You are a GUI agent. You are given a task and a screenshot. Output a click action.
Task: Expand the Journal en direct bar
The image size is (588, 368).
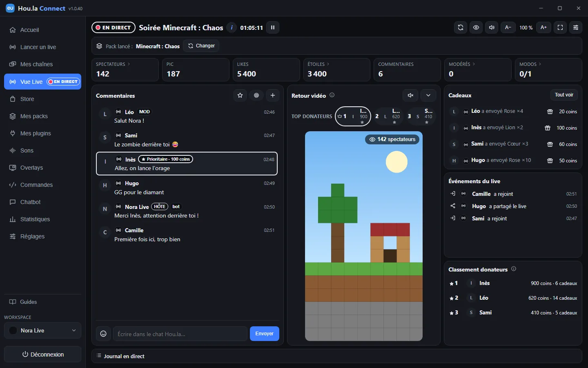pos(337,356)
